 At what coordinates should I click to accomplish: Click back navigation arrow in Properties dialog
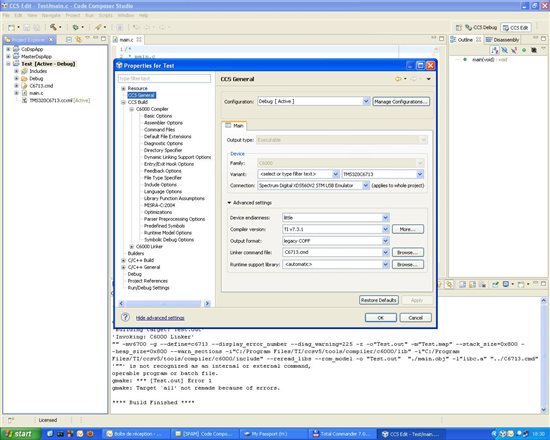coord(398,79)
